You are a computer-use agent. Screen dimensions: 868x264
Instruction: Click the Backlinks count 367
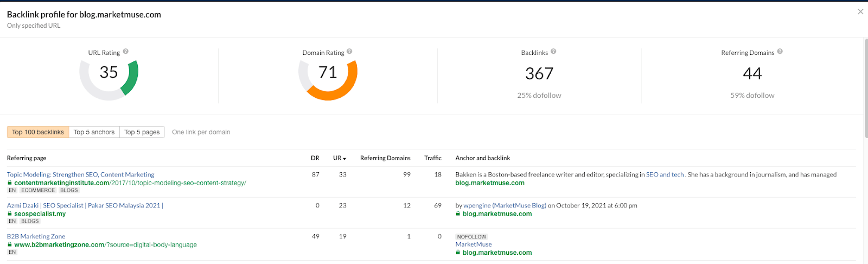pyautogui.click(x=539, y=73)
